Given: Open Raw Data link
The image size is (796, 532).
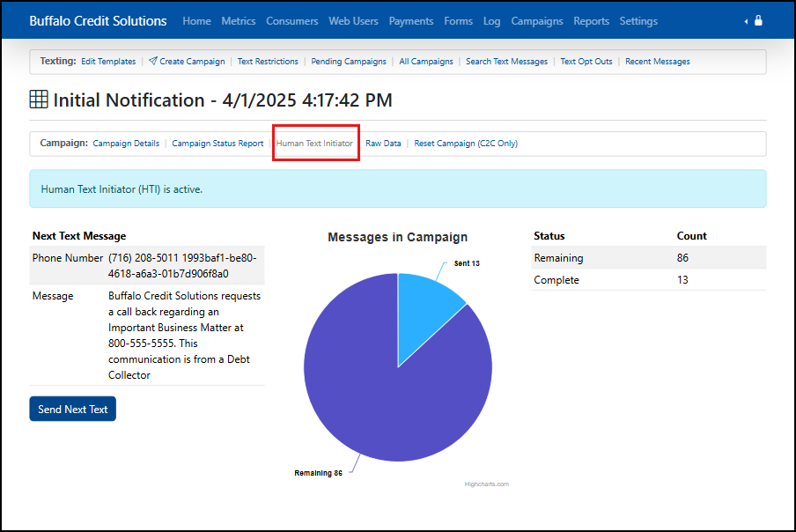Looking at the screenshot, I should point(383,144).
